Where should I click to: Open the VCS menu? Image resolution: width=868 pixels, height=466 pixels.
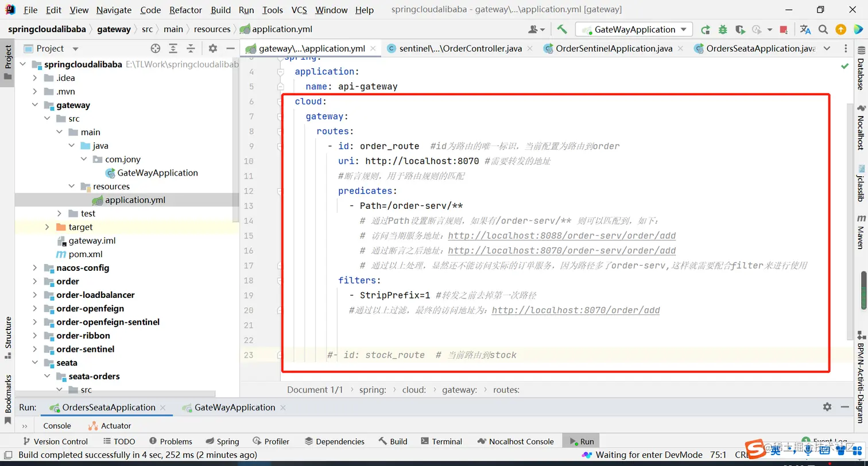299,10
